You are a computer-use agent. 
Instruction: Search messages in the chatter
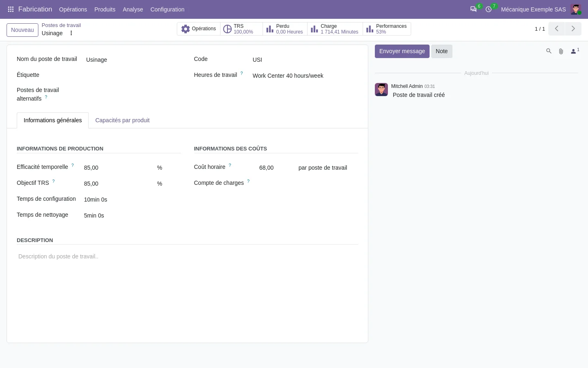coord(549,51)
